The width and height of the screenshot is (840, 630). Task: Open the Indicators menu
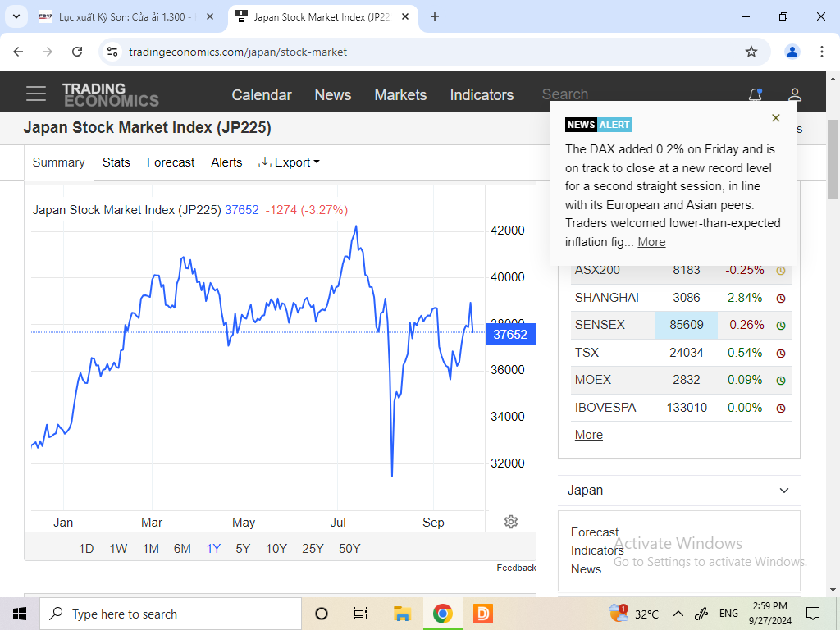pyautogui.click(x=482, y=95)
